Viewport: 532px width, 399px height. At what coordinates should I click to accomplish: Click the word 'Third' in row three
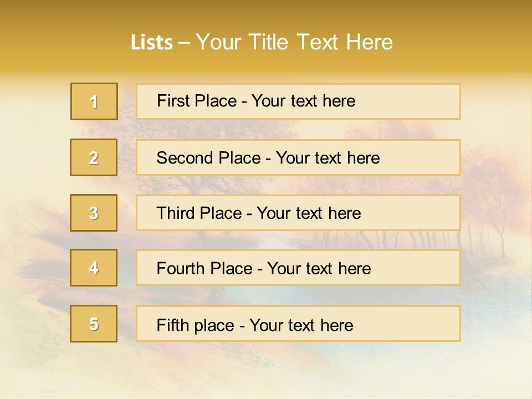point(176,213)
